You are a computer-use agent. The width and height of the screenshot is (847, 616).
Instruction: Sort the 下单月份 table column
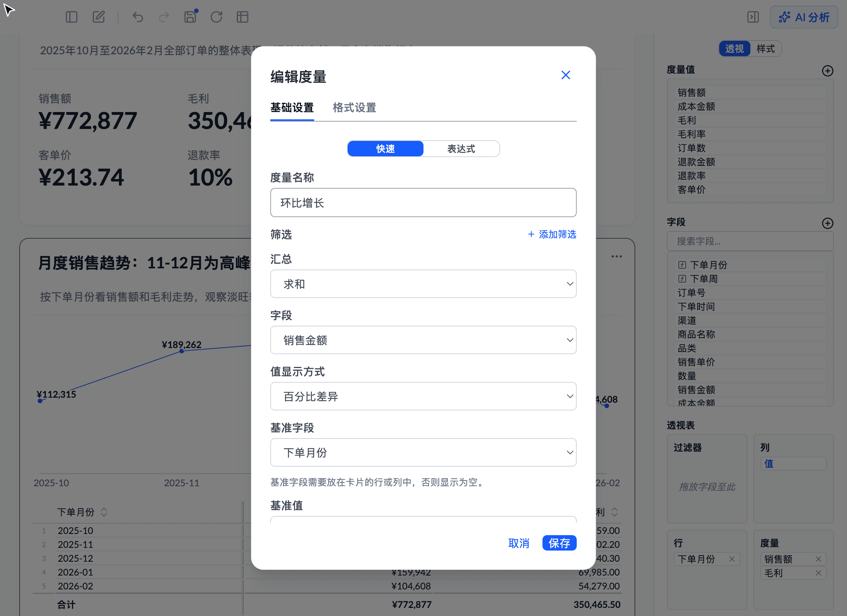tap(104, 512)
